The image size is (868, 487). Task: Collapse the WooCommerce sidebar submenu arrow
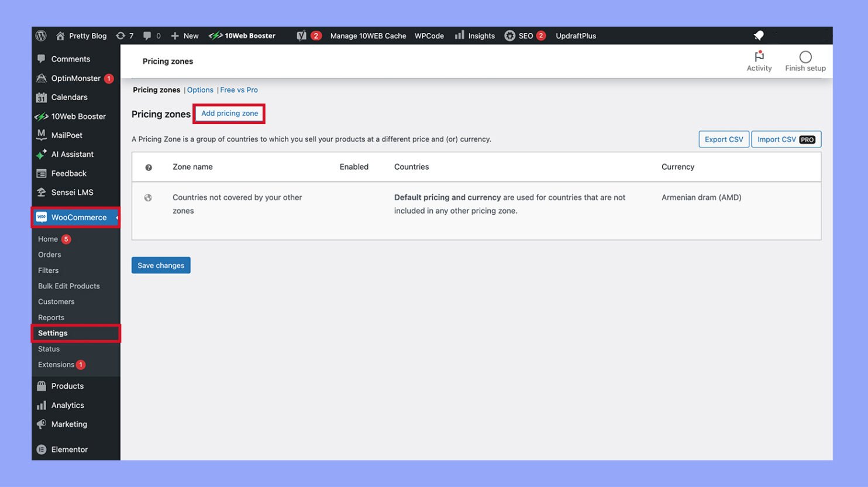[116, 217]
